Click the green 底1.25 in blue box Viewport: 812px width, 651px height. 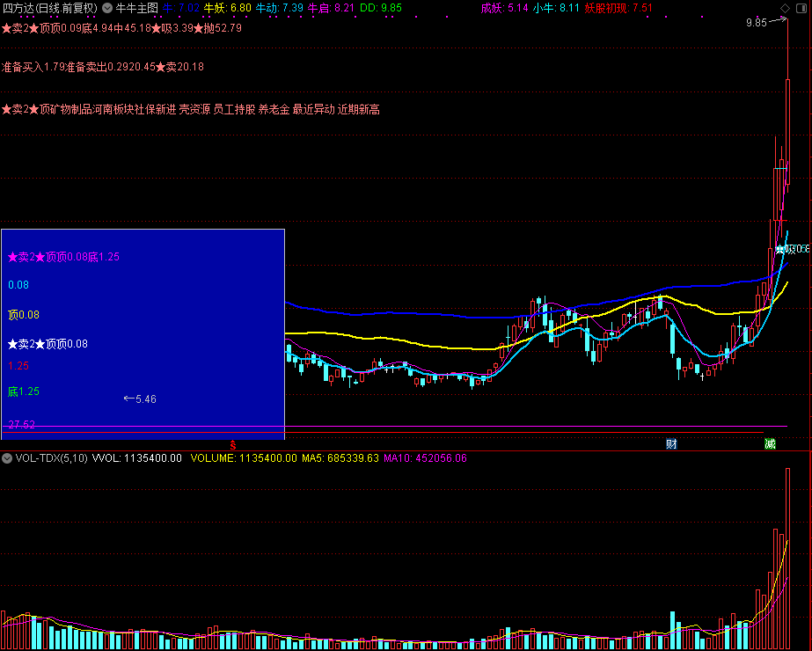pos(24,391)
